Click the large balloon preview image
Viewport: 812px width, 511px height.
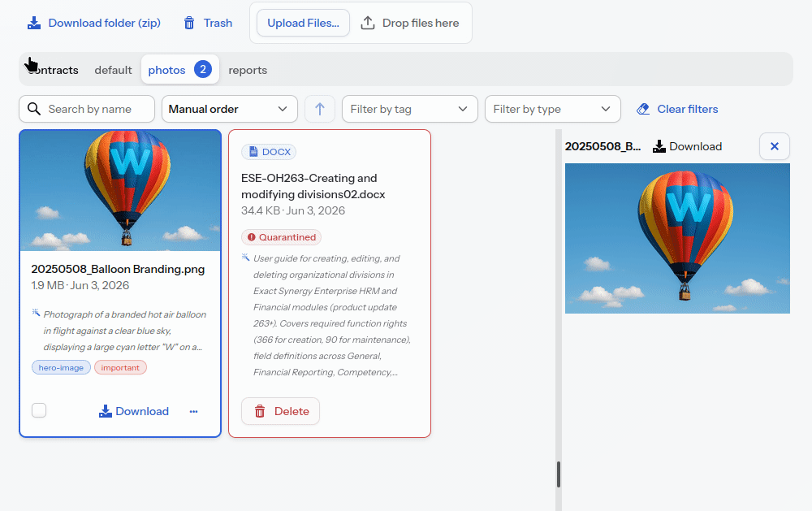(x=677, y=238)
